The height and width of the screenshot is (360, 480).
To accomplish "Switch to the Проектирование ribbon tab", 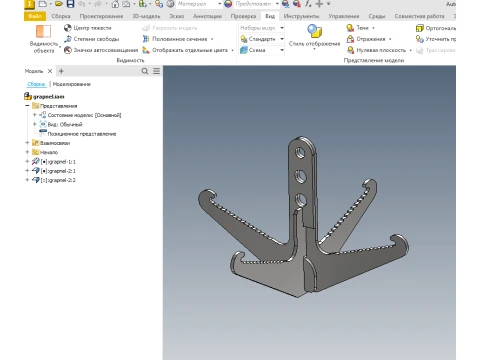I will coord(101,16).
